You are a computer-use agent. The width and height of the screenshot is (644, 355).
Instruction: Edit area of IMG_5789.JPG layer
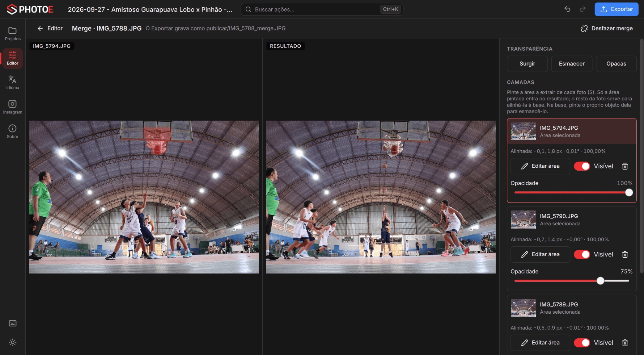(x=540, y=343)
